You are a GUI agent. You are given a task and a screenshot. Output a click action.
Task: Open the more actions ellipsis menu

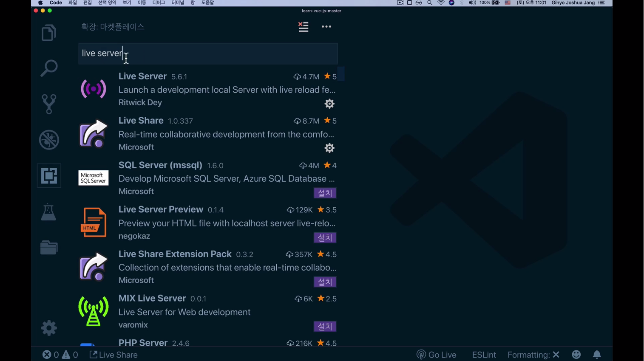click(326, 27)
